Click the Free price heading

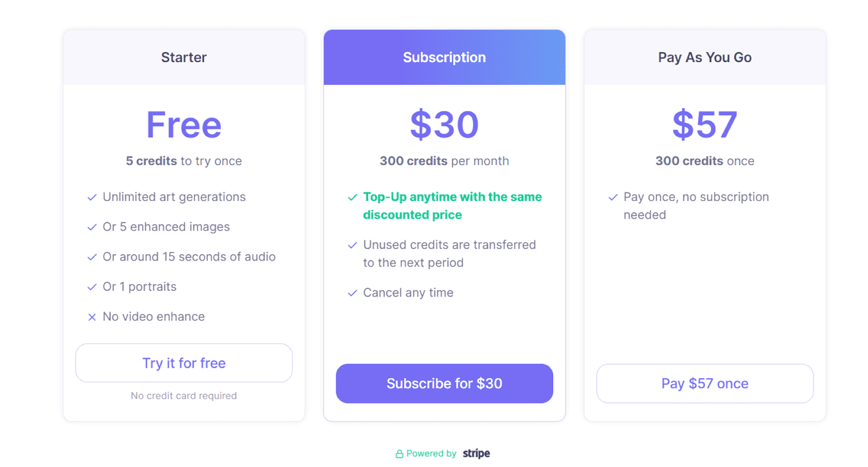(x=184, y=125)
